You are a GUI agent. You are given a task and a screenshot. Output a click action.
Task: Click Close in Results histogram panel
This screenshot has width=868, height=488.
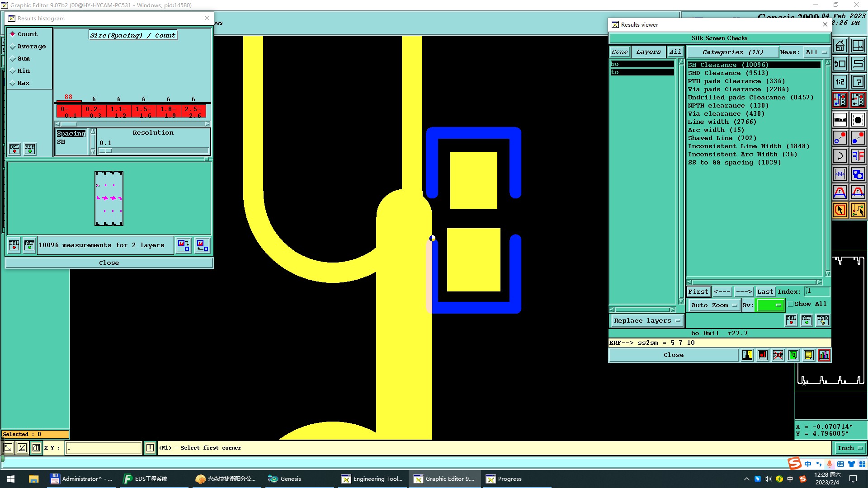point(109,263)
